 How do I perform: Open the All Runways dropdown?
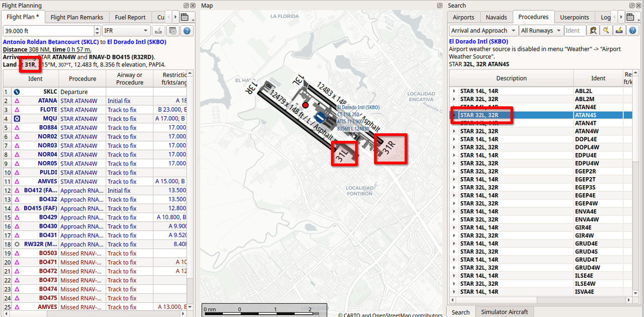[540, 31]
